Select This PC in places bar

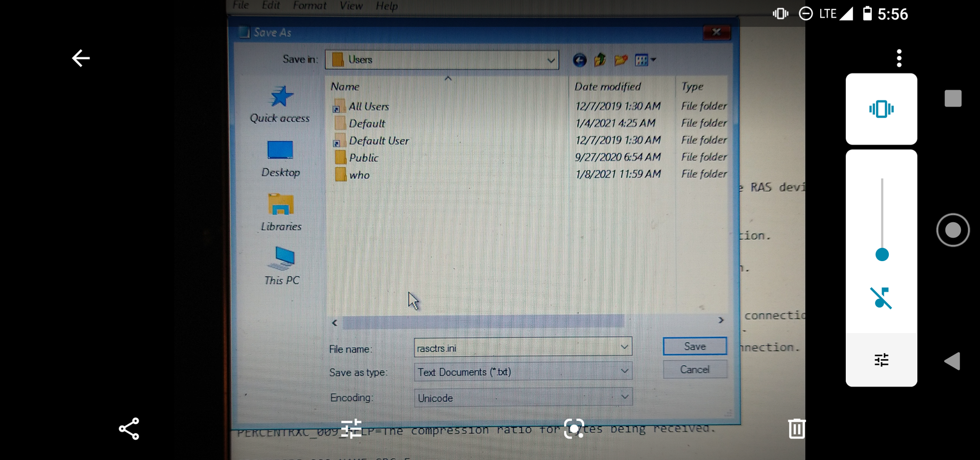coord(282,266)
